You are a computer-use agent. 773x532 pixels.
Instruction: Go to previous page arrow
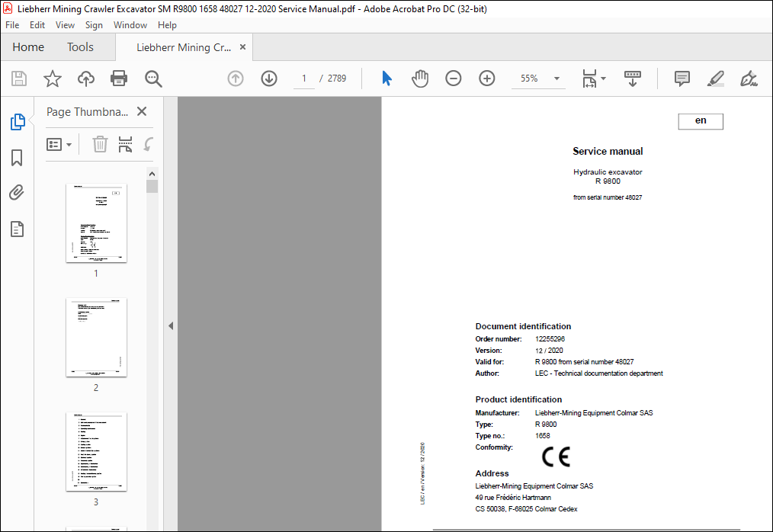(236, 79)
